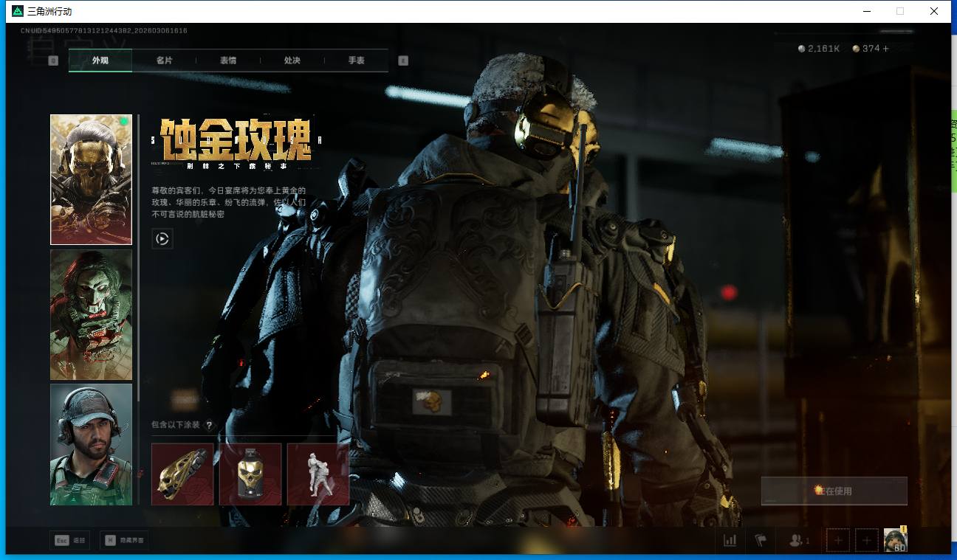Switch to the 表情 tab
The image size is (957, 560).
coord(228,61)
